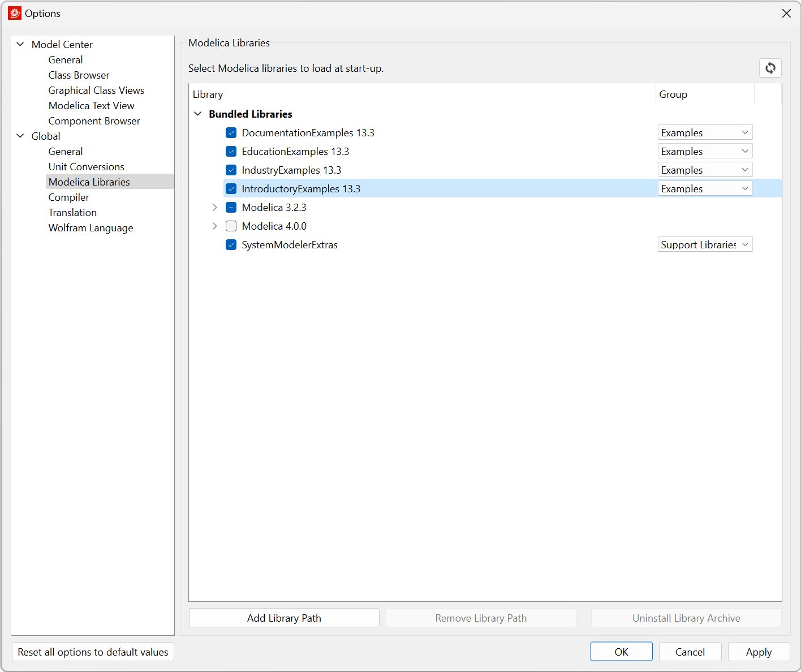Screen dimensions: 801x672
Task: Collapse the Bundled Libraries section
Action: (198, 114)
